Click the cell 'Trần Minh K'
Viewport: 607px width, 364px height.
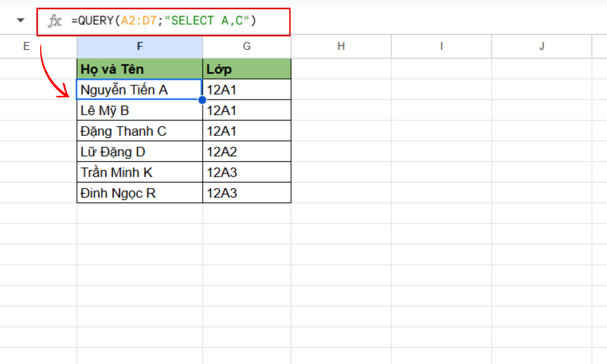pyautogui.click(x=139, y=172)
